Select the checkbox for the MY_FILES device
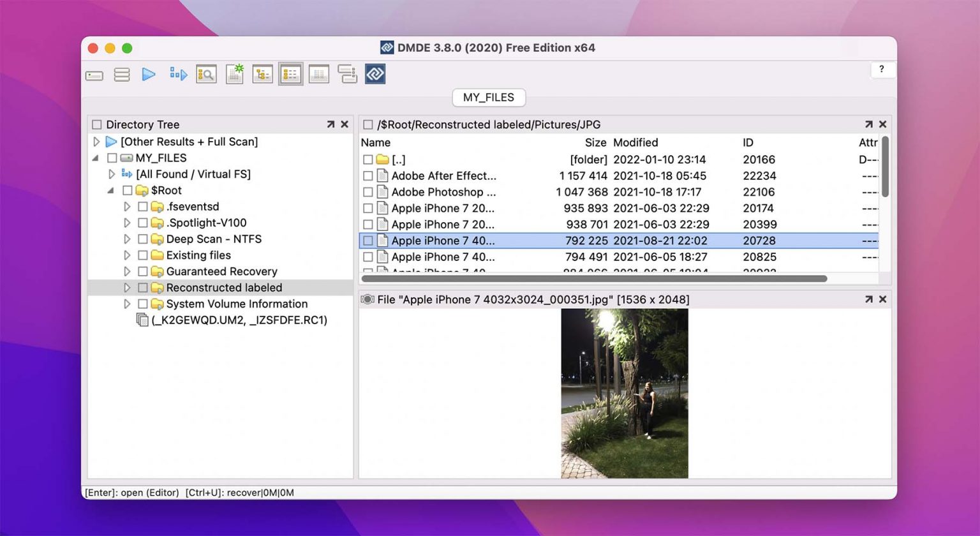Screen dimensions: 980x536 tap(112, 158)
